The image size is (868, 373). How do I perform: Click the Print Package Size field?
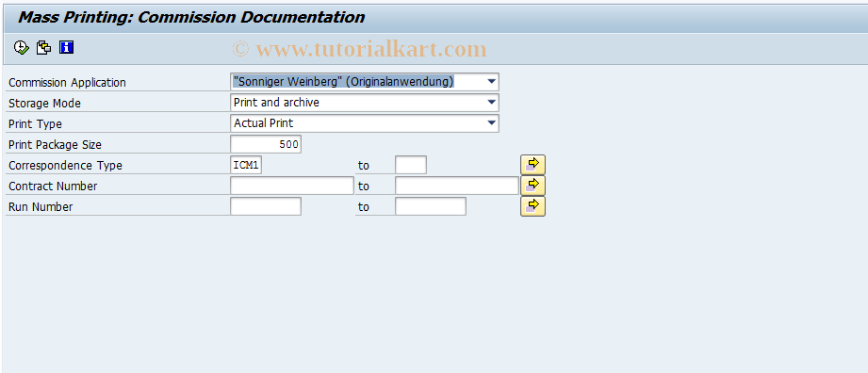pyautogui.click(x=266, y=144)
